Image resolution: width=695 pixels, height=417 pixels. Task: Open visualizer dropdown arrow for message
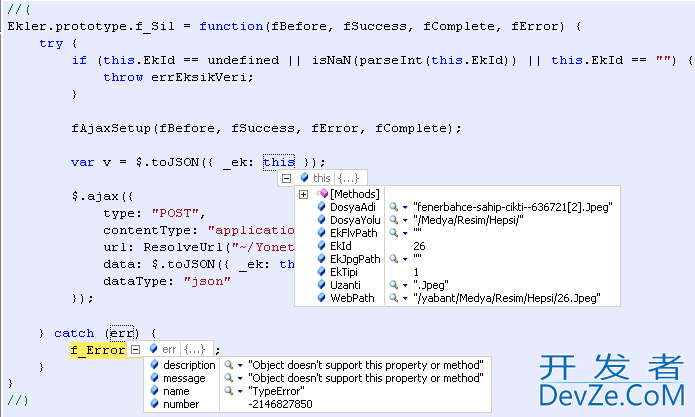[x=240, y=379]
